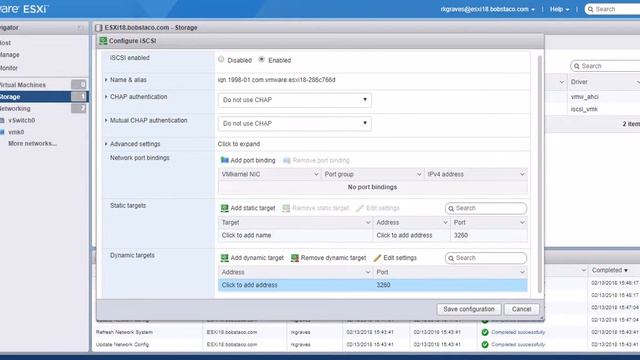Open the static Target column dropdown arrow
Image resolution: width=640 pixels, height=360 pixels.
coord(368,222)
